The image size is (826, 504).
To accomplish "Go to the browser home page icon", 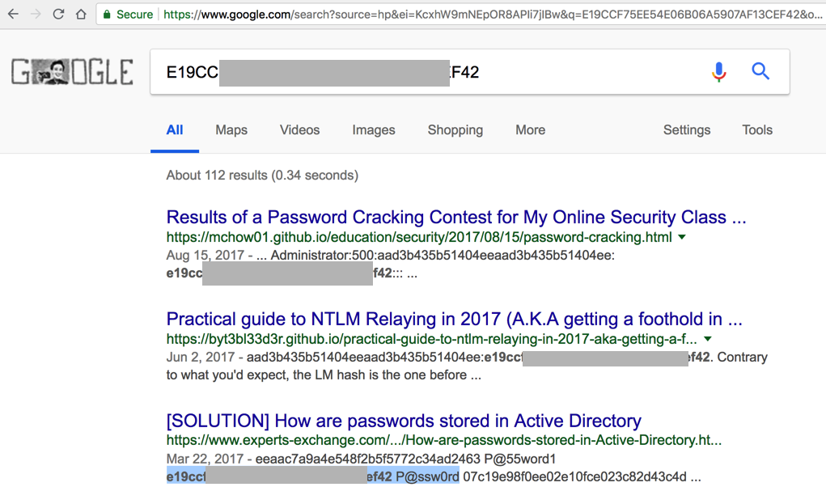I will coord(81,15).
